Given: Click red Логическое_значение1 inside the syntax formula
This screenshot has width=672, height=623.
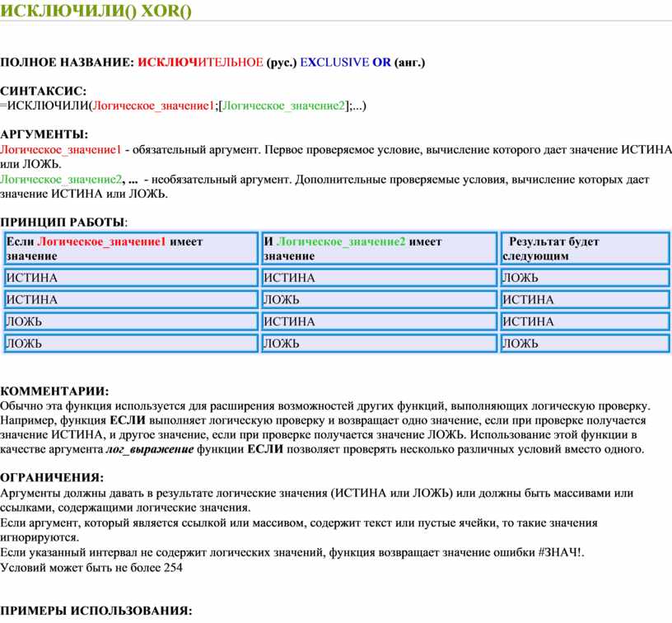Looking at the screenshot, I should tap(153, 105).
